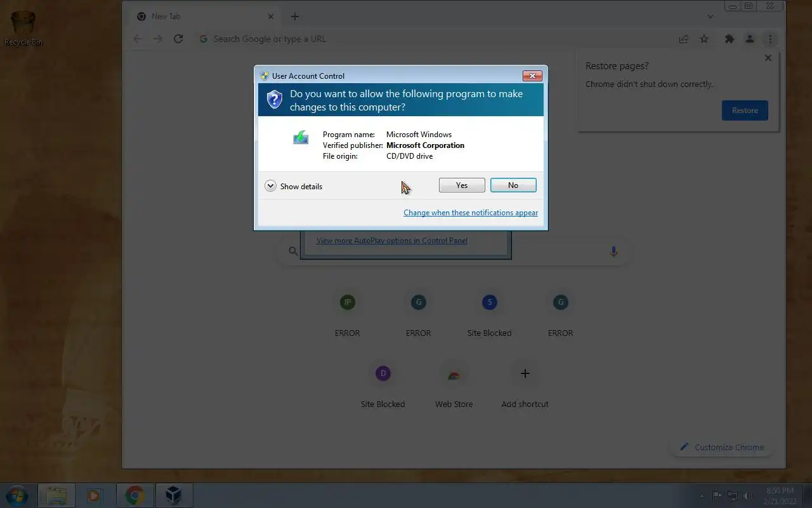
Task: Close the User Account Control dialog
Action: pos(532,76)
